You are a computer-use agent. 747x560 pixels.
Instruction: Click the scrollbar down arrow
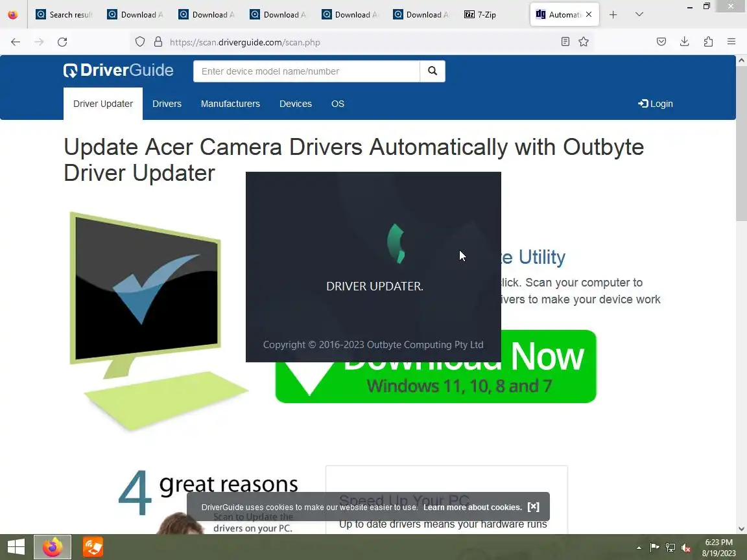[741, 529]
